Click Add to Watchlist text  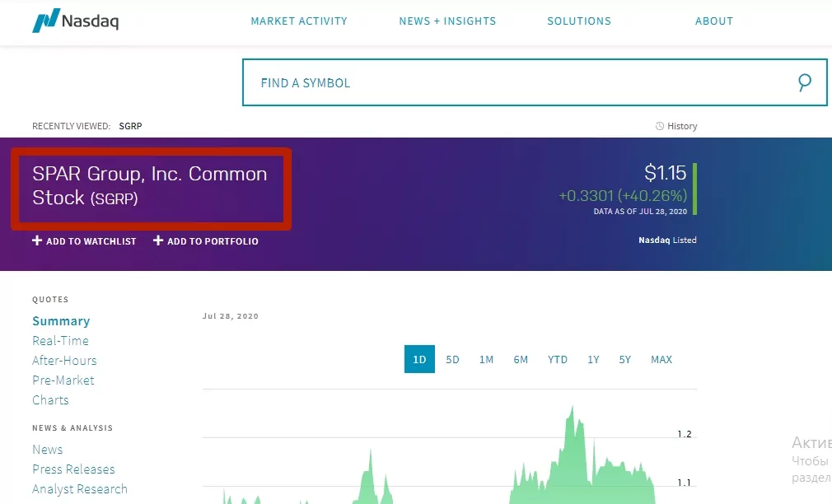click(x=91, y=241)
